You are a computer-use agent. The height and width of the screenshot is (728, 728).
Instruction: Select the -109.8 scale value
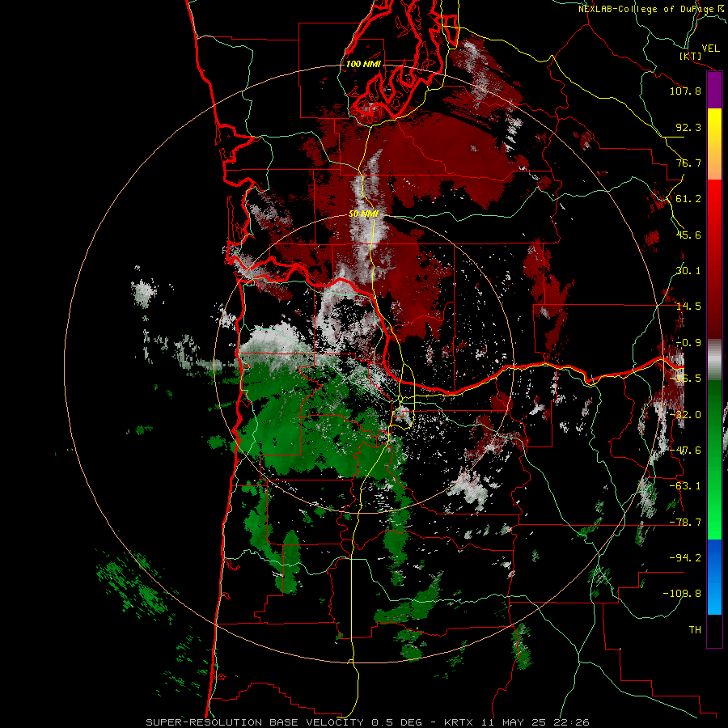click(x=683, y=594)
